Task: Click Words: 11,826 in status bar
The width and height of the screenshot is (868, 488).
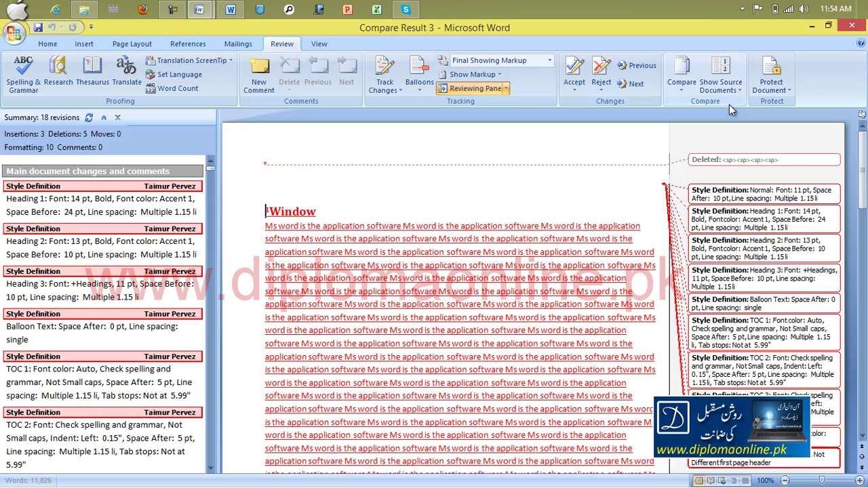Action: (x=27, y=481)
